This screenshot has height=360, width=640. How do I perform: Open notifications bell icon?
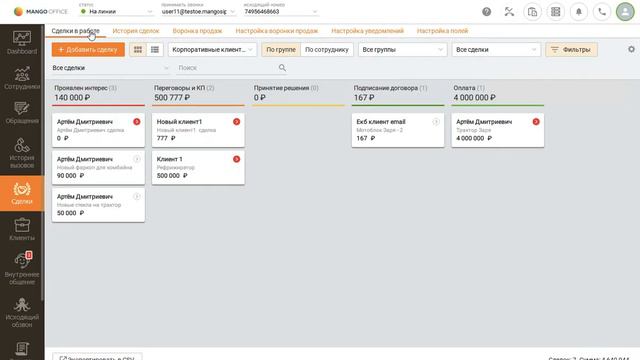(x=578, y=11)
